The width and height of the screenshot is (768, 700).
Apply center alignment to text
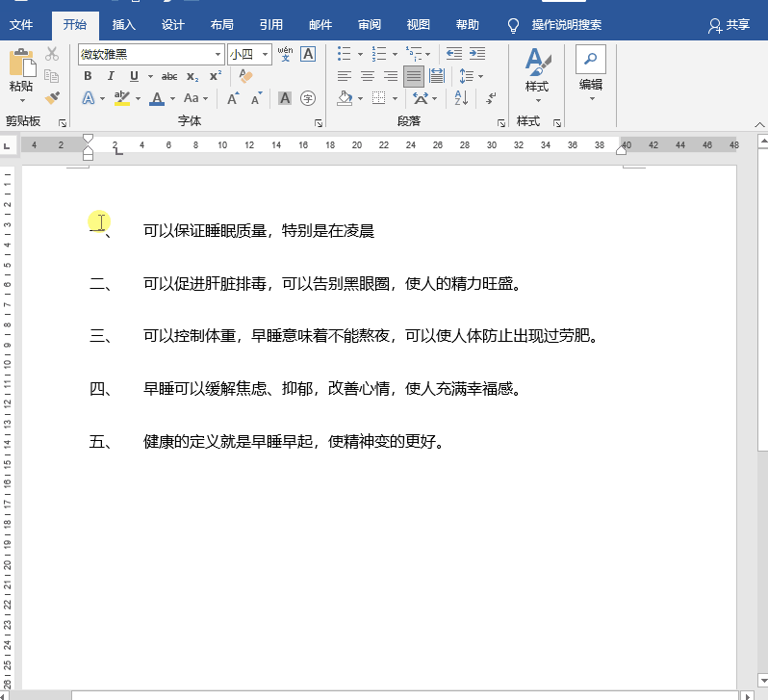coord(367,76)
